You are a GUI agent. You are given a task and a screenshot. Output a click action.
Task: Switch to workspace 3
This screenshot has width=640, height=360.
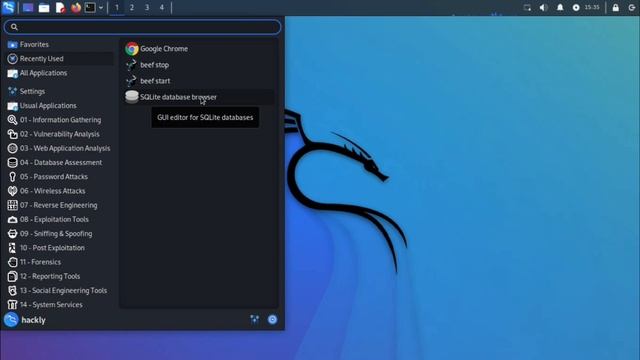147,8
